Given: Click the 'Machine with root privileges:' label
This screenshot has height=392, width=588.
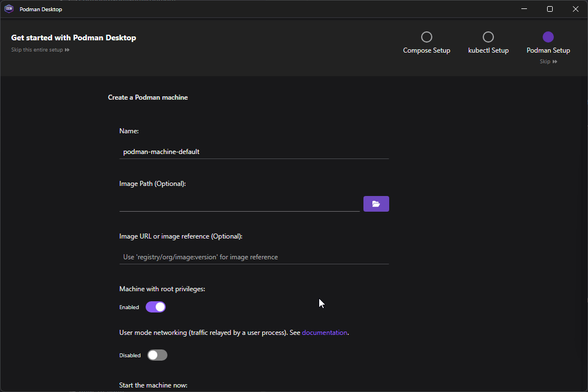Looking at the screenshot, I should pyautogui.click(x=162, y=289).
